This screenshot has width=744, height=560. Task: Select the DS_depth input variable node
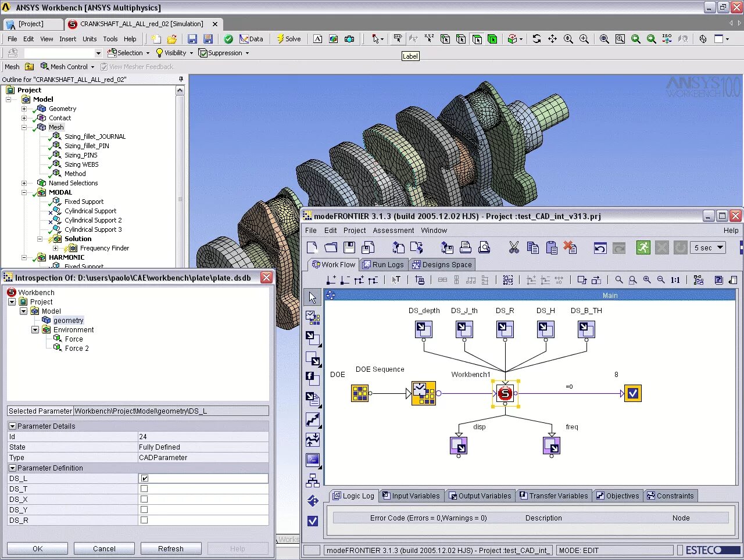pos(424,329)
